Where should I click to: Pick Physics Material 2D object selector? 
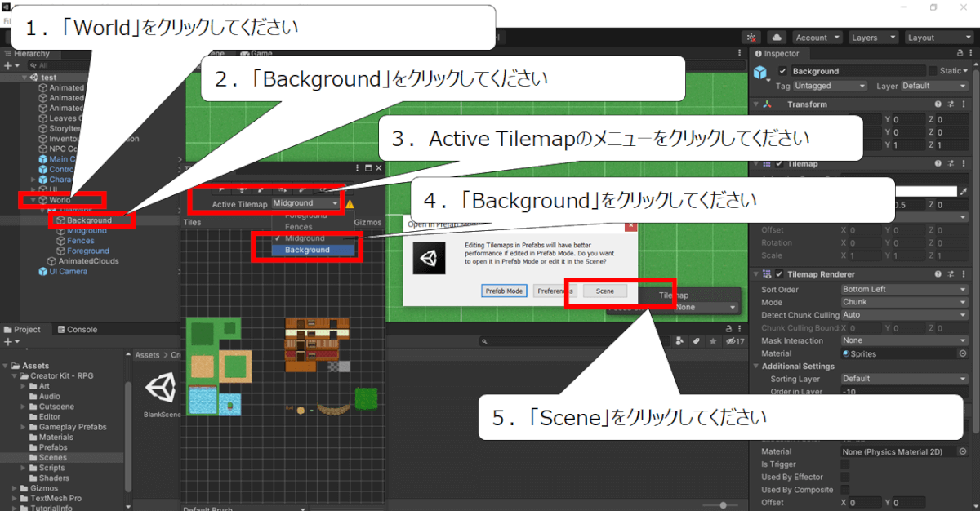963,451
